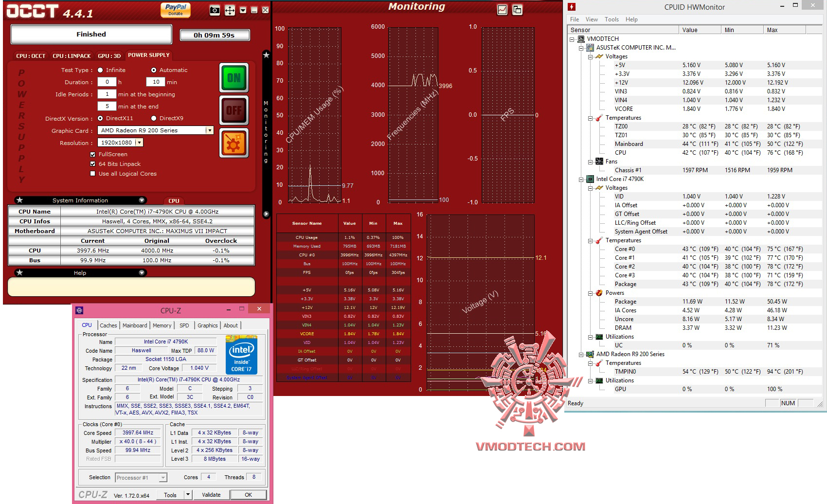Collapse the System Information panel arrow
The width and height of the screenshot is (827, 504).
click(x=142, y=200)
